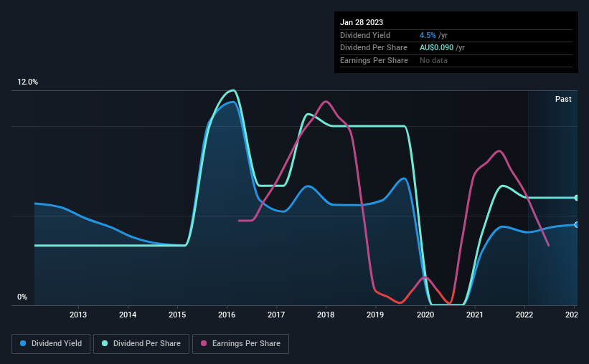The width and height of the screenshot is (589, 364).
Task: Select the 2017 x-axis label
Action: pos(276,315)
